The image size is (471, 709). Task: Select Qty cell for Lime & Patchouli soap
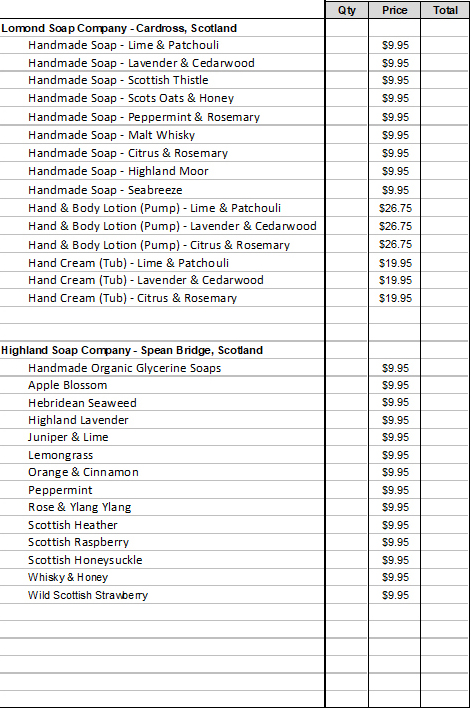pyautogui.click(x=347, y=45)
